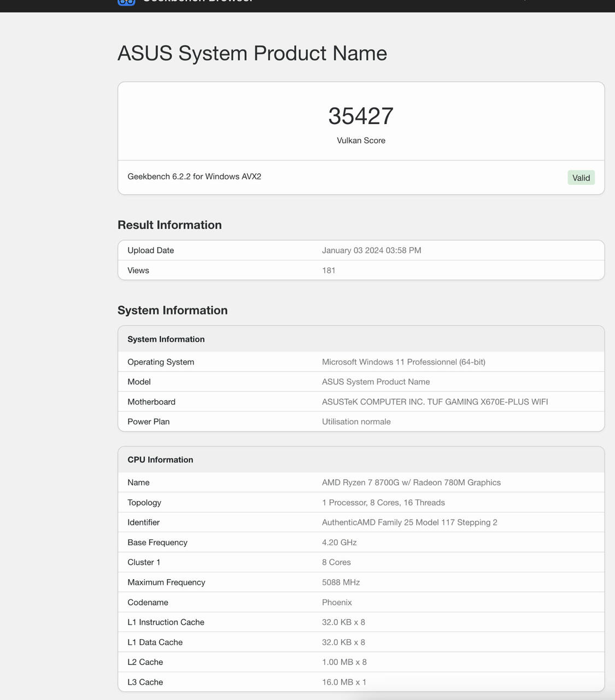Select '32.0 KB x 8' in L1 Data Cache row

[x=343, y=642]
